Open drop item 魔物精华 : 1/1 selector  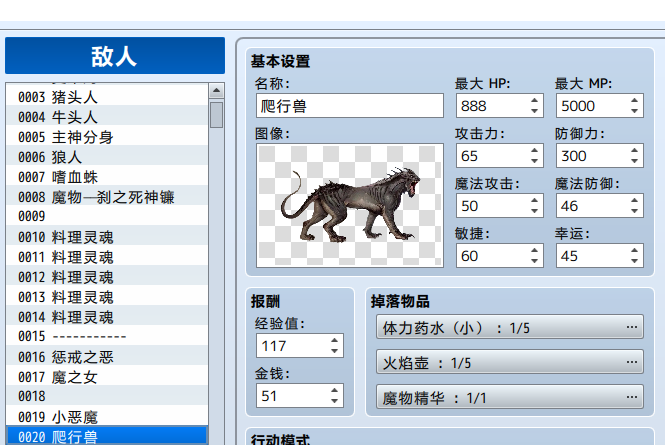[510, 397]
